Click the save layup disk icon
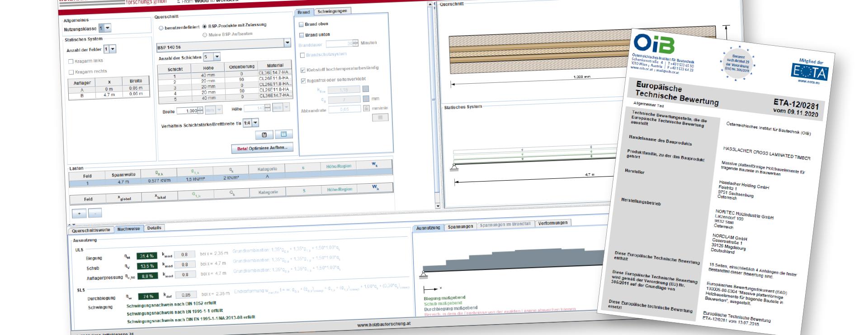Image resolution: width=868 pixels, height=335 pixels. pyautogui.click(x=264, y=135)
